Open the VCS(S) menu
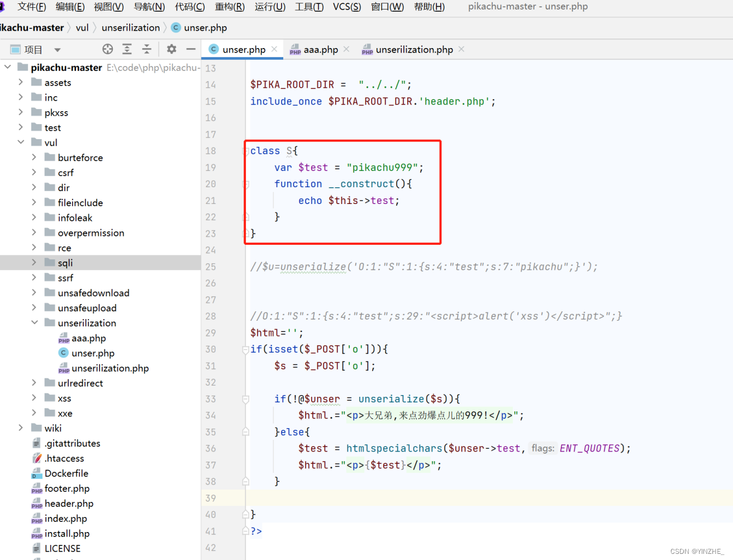Viewport: 733px width, 560px height. coord(347,7)
